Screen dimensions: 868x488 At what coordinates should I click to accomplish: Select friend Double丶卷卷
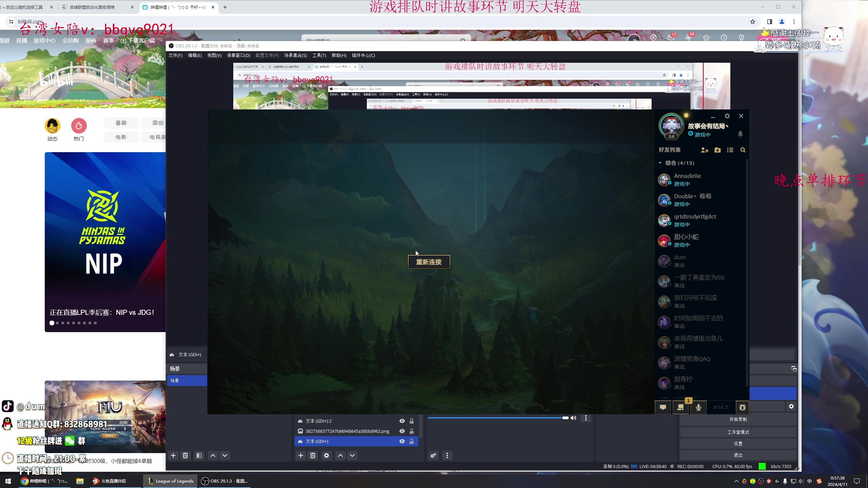700,200
